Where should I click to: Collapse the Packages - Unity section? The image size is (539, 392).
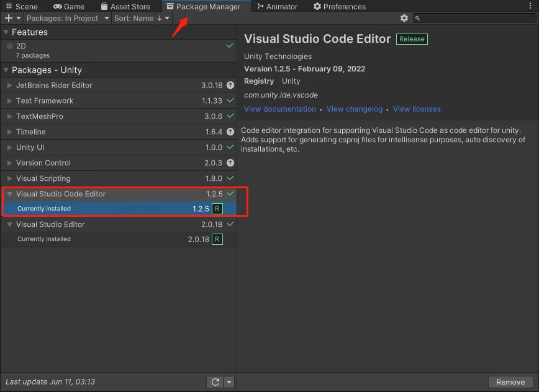[x=6, y=70]
